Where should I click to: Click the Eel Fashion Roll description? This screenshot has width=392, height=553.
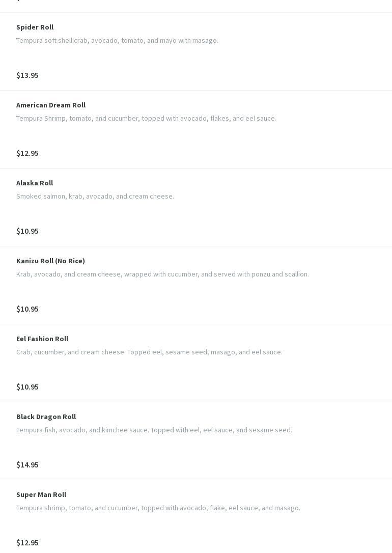pyautogui.click(x=149, y=352)
